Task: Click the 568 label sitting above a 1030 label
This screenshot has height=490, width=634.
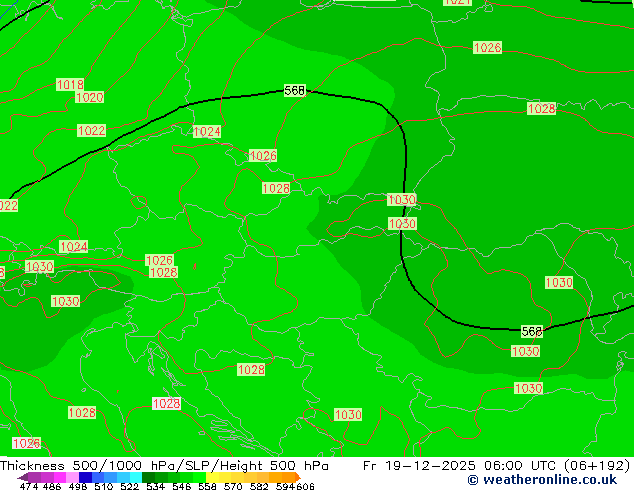Action: (x=531, y=332)
